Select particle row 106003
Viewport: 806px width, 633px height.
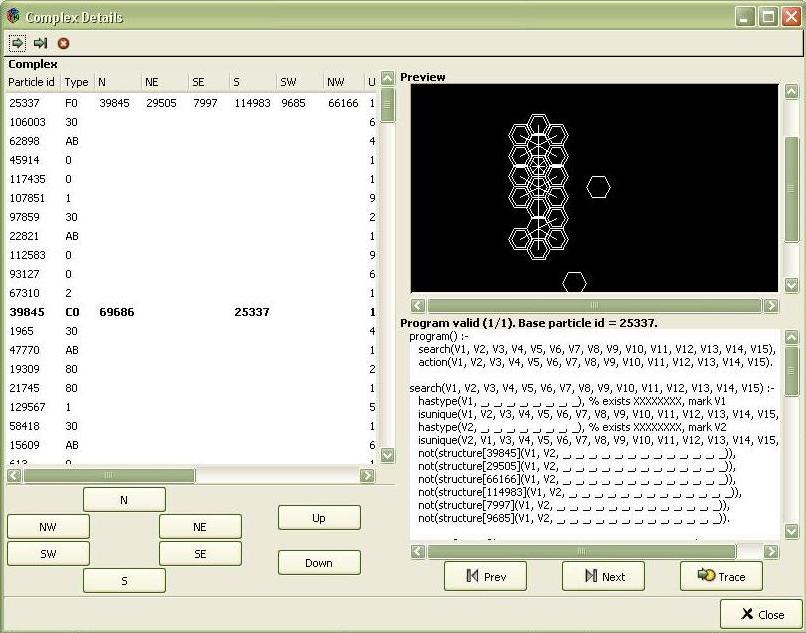192,122
